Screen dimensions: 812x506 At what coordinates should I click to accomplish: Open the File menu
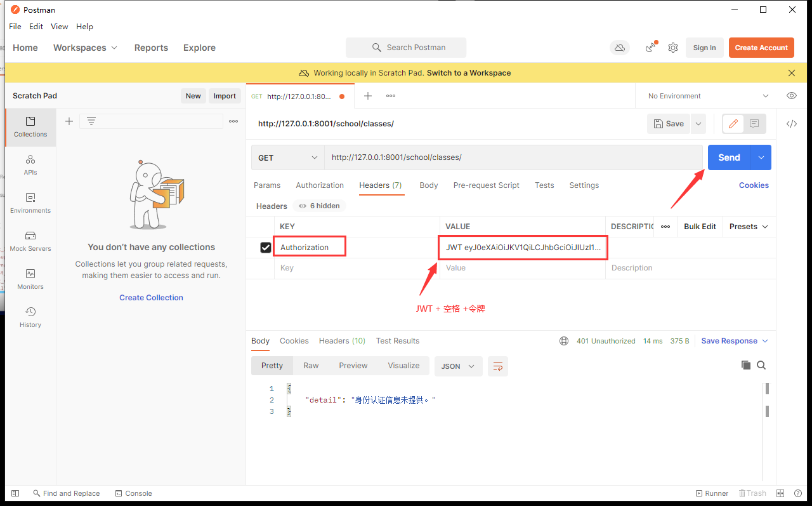pos(15,27)
